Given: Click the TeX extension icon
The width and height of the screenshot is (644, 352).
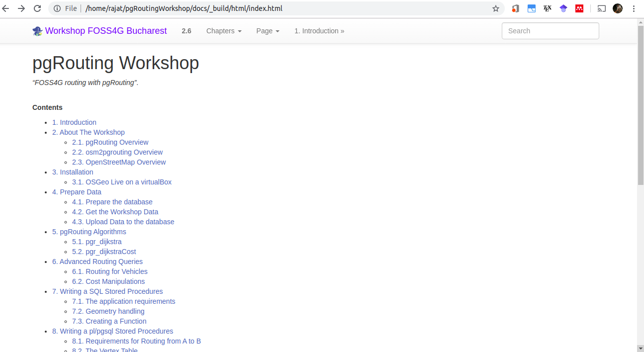Looking at the screenshot, I should [x=547, y=8].
